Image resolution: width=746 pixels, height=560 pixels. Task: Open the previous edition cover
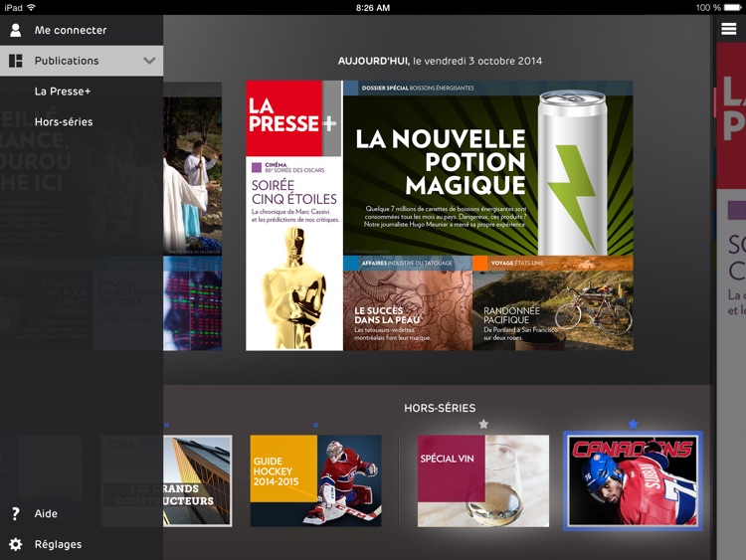point(192,217)
